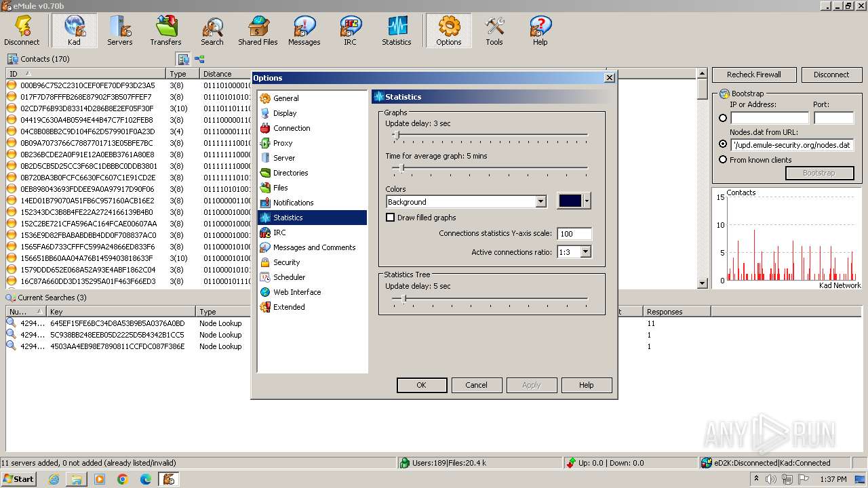Image resolution: width=868 pixels, height=488 pixels.
Task: Open File Explorer from the taskbar
Action: point(77,479)
